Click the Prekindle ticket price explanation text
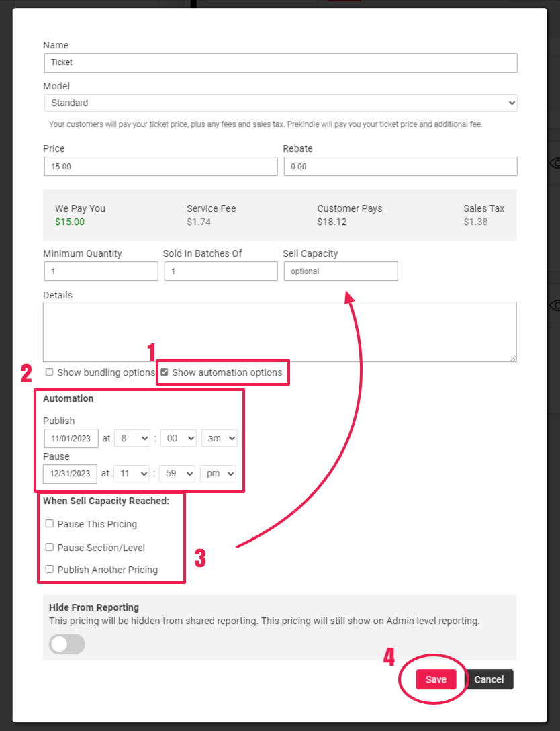The width and height of the screenshot is (560, 731). [x=265, y=124]
